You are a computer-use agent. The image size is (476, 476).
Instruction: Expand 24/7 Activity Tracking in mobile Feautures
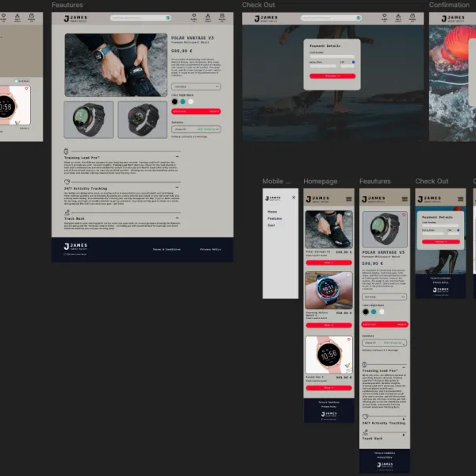point(404,419)
